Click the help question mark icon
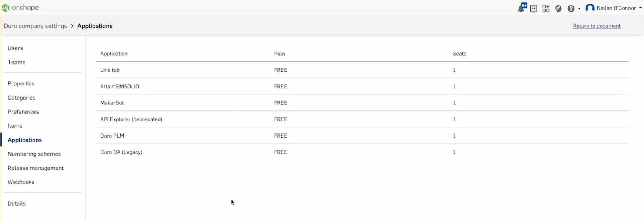The width and height of the screenshot is (644, 221). click(571, 8)
